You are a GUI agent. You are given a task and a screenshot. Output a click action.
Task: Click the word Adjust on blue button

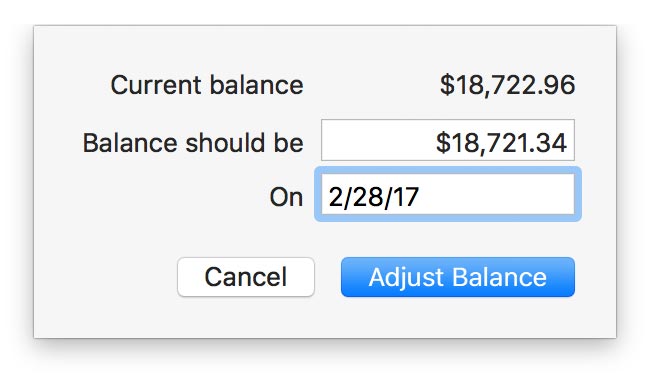click(406, 277)
